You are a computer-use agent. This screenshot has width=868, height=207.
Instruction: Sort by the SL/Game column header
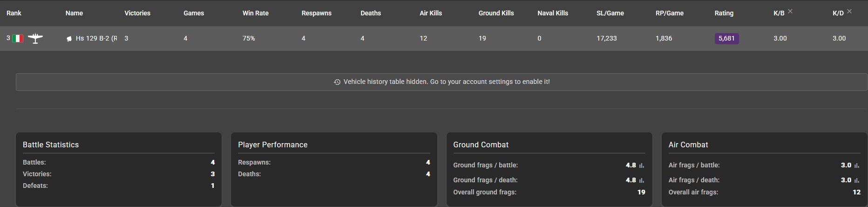[x=610, y=13]
